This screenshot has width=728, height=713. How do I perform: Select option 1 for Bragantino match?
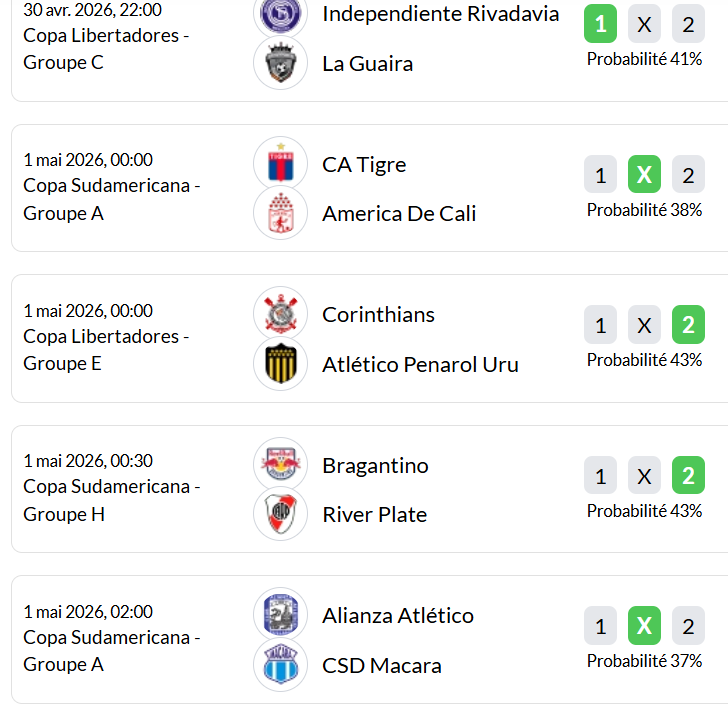tap(600, 477)
